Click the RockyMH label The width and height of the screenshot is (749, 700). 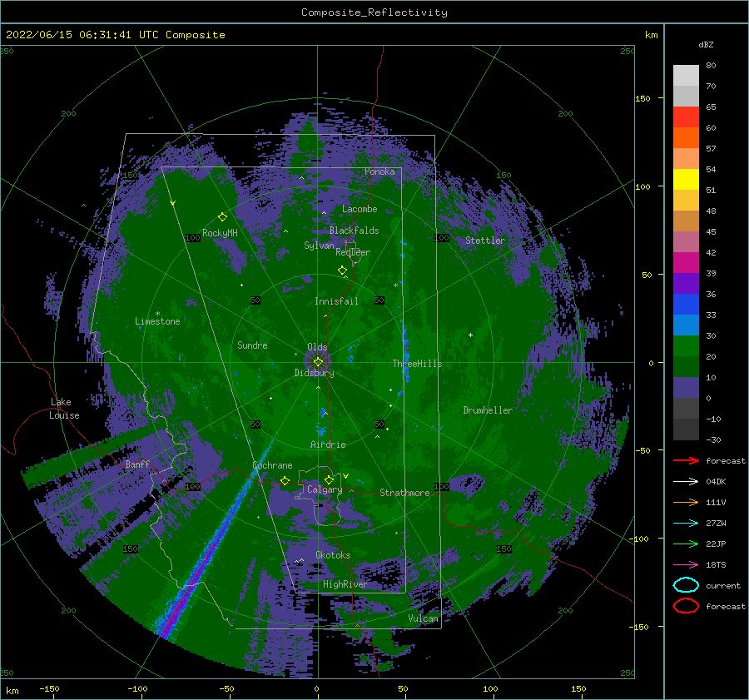point(221,233)
